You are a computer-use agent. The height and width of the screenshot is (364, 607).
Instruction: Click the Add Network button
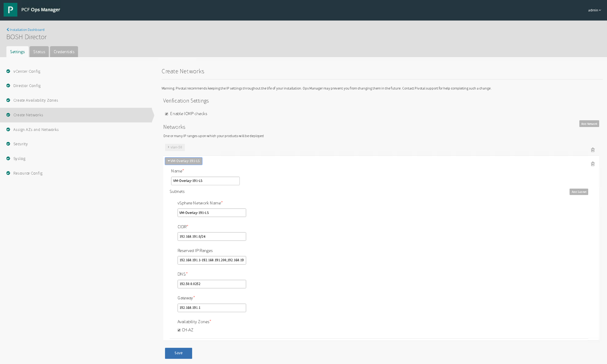589,124
